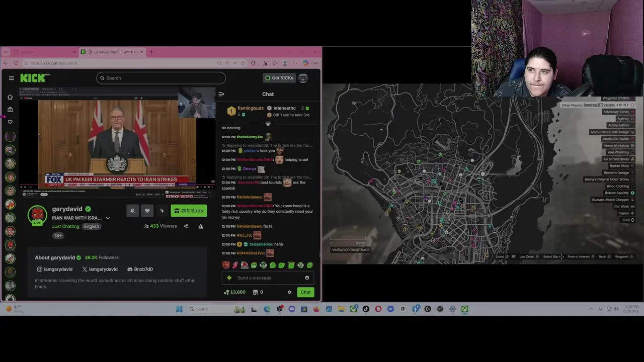Expand the stream title dropdown chevron
The image size is (644, 362).
click(108, 218)
